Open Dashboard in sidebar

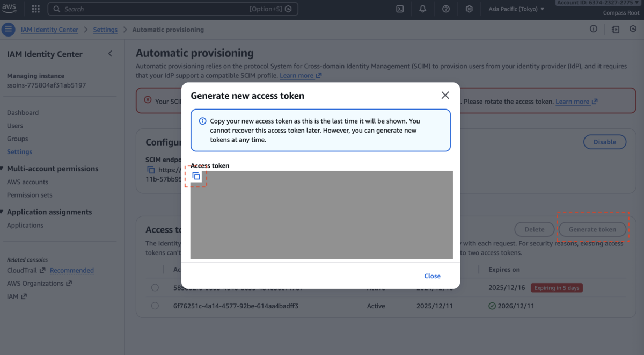point(23,113)
